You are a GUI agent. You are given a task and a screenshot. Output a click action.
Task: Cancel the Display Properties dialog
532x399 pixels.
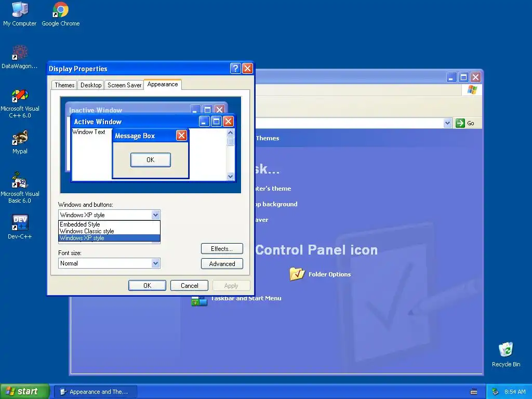(x=189, y=285)
